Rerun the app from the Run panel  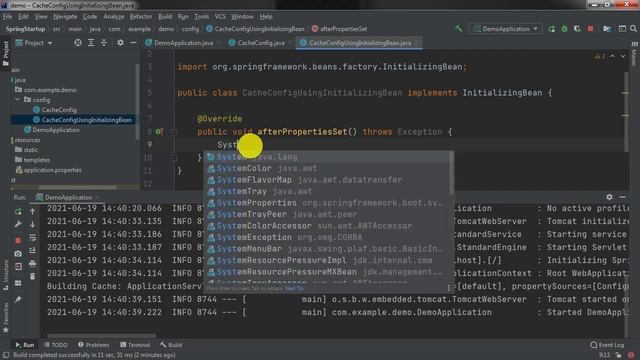[x=18, y=211]
